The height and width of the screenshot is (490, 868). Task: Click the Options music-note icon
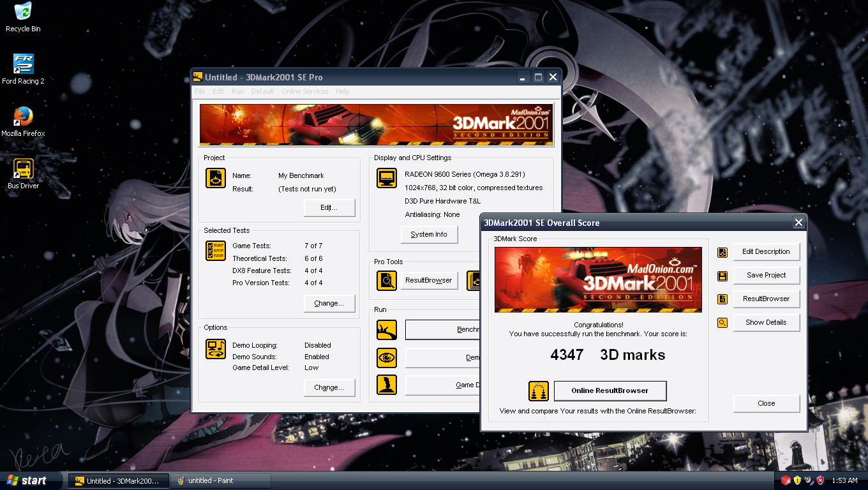tap(216, 349)
